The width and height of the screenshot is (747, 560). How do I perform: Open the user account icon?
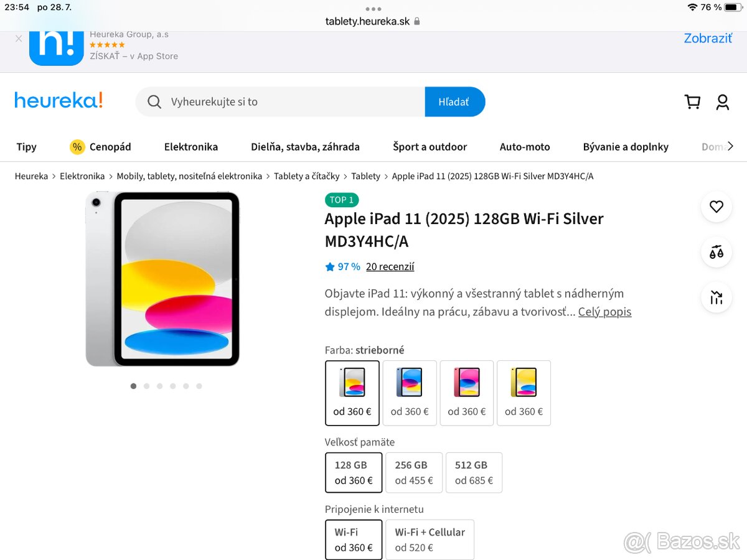point(722,102)
